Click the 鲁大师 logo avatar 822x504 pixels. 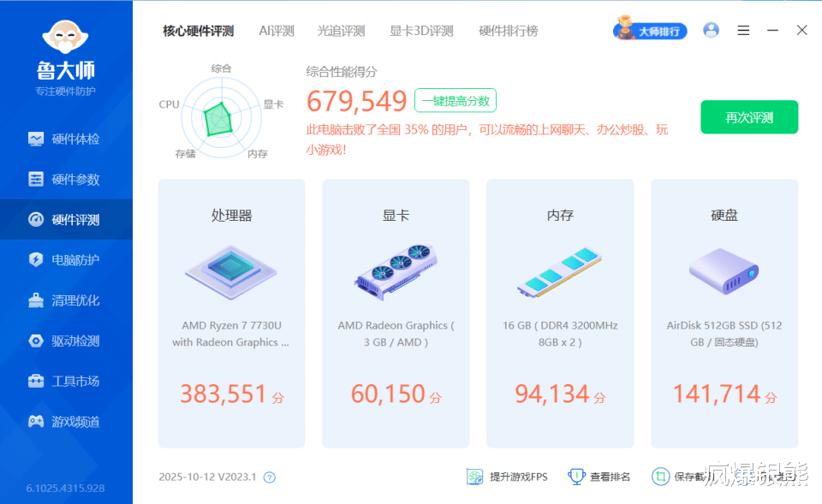click(x=66, y=37)
